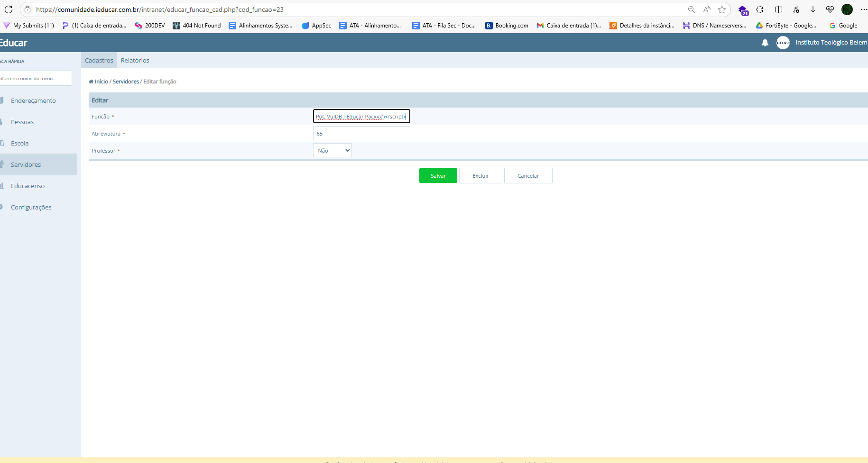Open Configurações in the sidebar

31,207
